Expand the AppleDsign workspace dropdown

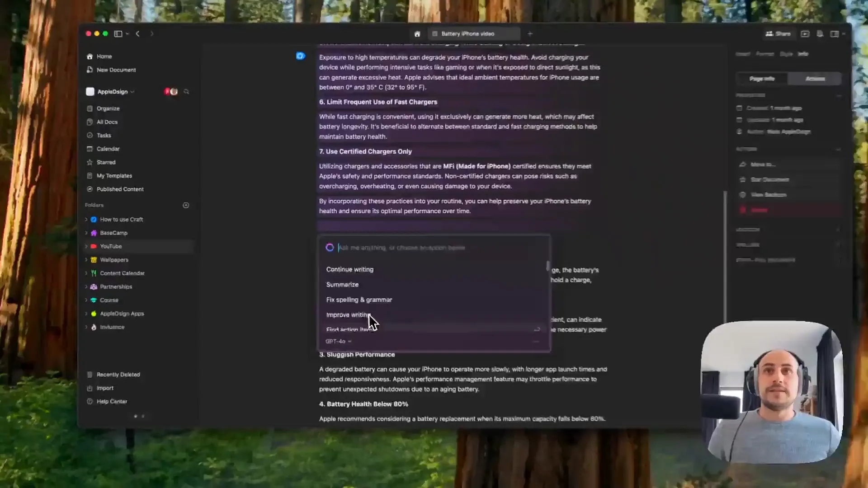point(132,92)
